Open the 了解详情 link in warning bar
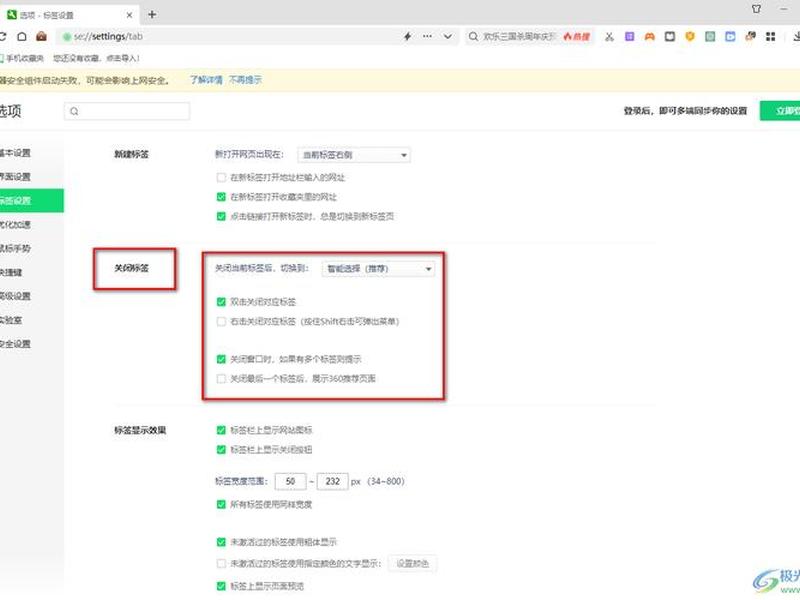Viewport: 800px width, 600px height. tap(206, 80)
